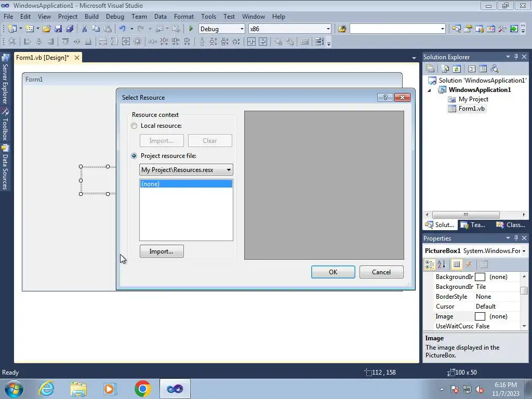Viewport: 532px width, 399px height.
Task: Switch to the Team Explorer tab
Action: [473, 225]
